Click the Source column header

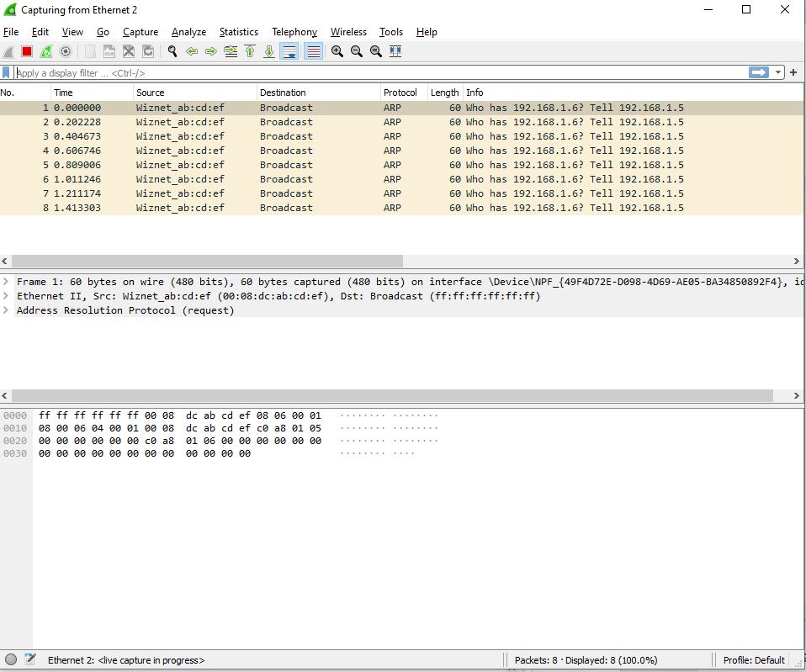coord(195,93)
